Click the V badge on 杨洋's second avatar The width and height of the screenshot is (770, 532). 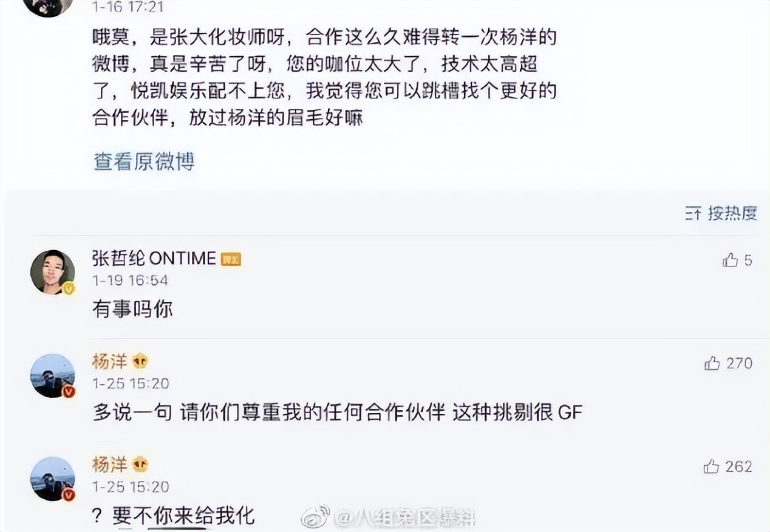click(67, 496)
